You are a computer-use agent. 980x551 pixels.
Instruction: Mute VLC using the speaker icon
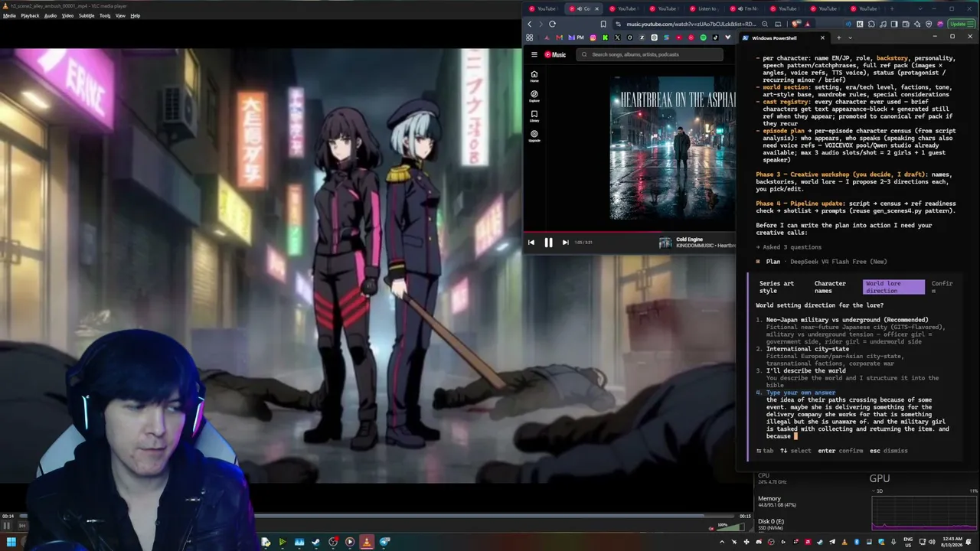pos(711,527)
